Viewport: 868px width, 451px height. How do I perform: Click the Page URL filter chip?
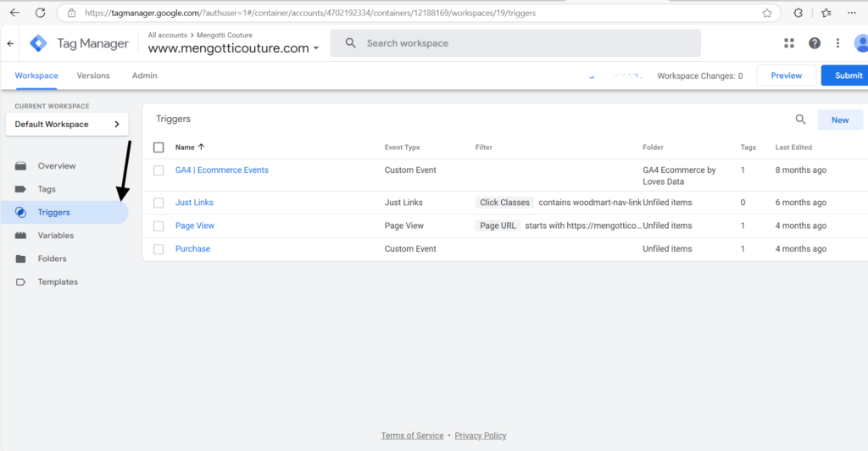pyautogui.click(x=498, y=225)
